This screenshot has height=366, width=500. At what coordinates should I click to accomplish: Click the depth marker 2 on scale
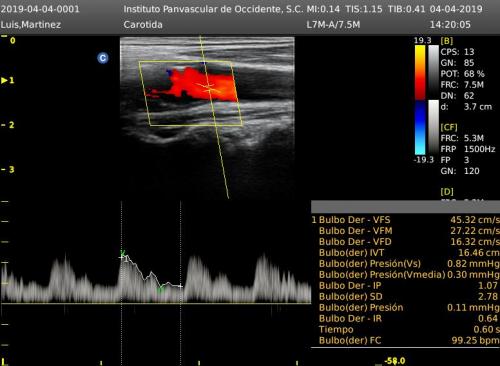pyautogui.click(x=11, y=125)
